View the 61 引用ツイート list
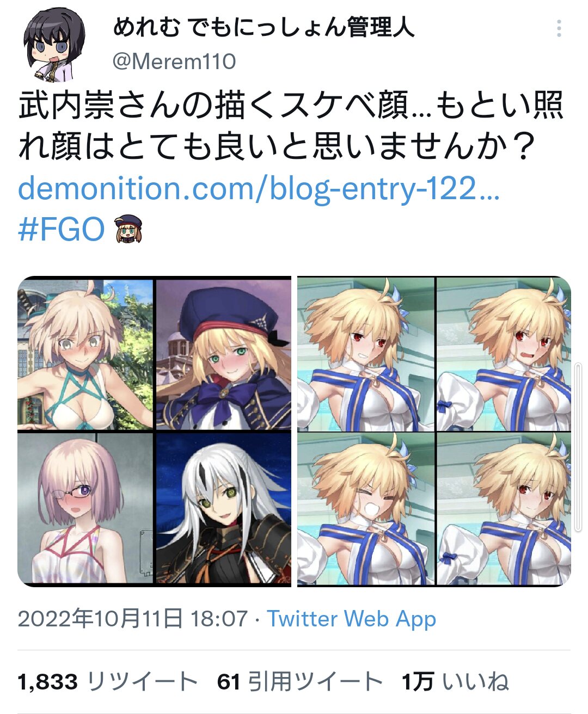Viewport: 588px width, 714px height. tap(299, 681)
